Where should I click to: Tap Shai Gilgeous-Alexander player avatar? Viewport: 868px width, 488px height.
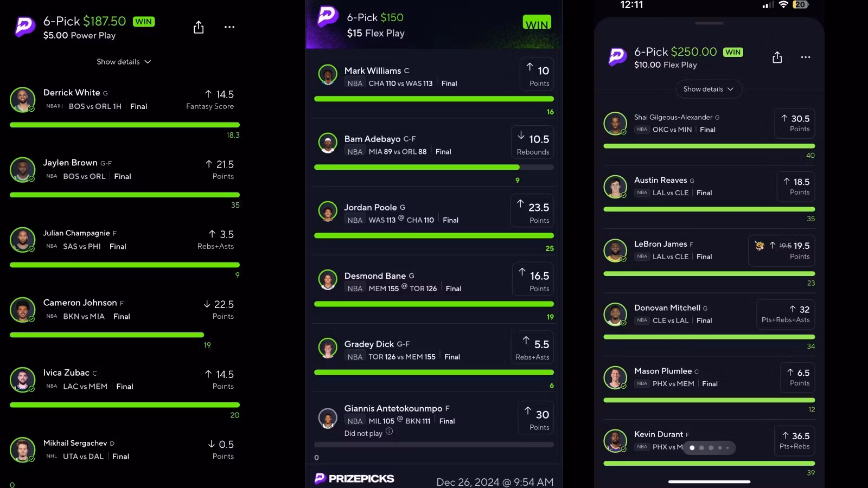point(615,124)
